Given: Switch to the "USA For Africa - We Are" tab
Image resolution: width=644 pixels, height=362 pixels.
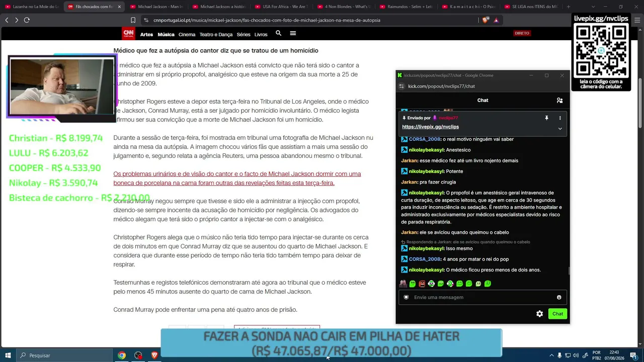Looking at the screenshot, I should [x=281, y=7].
